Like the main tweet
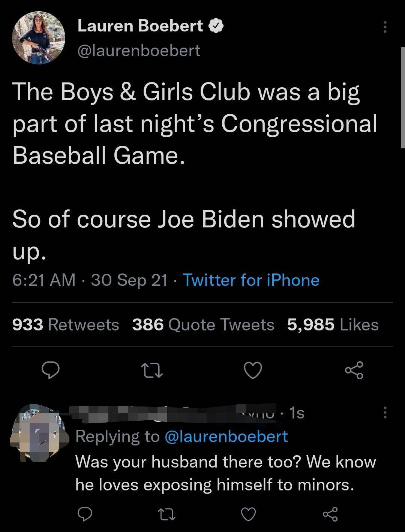Viewport: 405px width, 532px height. point(253,370)
